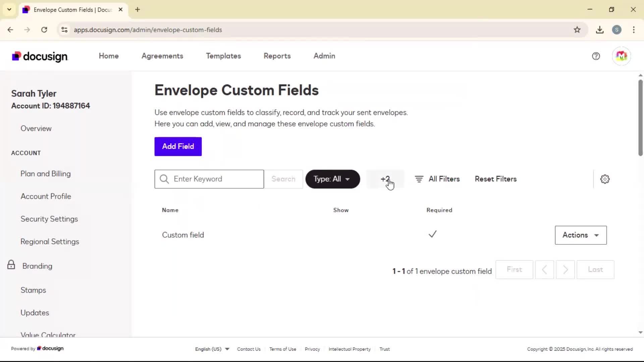The height and width of the screenshot is (362, 644).
Task: Open Intellectual Property footer link
Action: 350,349
